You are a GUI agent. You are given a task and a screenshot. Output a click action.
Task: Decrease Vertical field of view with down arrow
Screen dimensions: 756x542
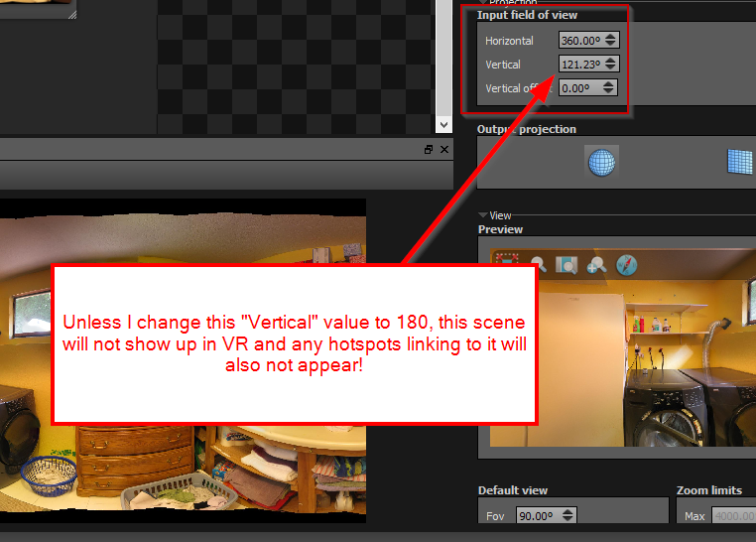click(x=611, y=68)
